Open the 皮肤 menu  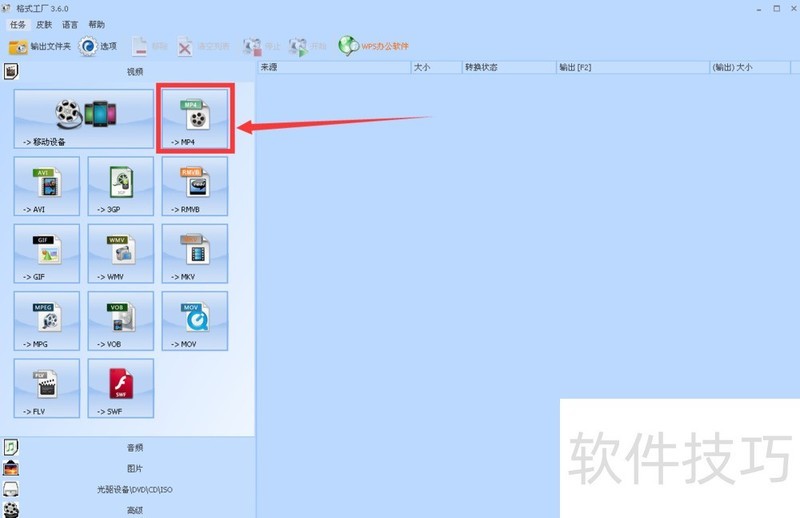(x=44, y=24)
